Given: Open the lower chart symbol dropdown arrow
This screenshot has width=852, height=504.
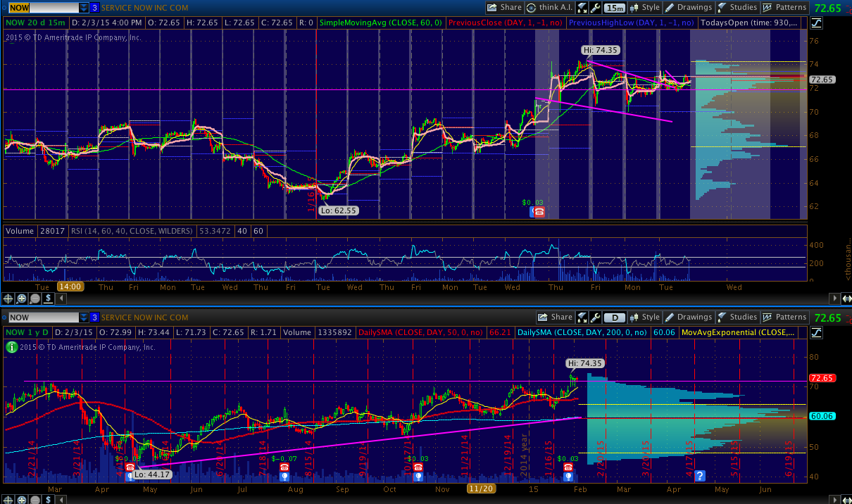Looking at the screenshot, I should pos(84,317).
